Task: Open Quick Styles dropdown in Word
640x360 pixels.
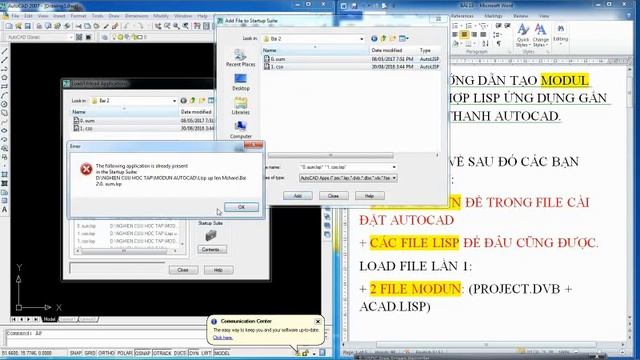Action: point(523,35)
